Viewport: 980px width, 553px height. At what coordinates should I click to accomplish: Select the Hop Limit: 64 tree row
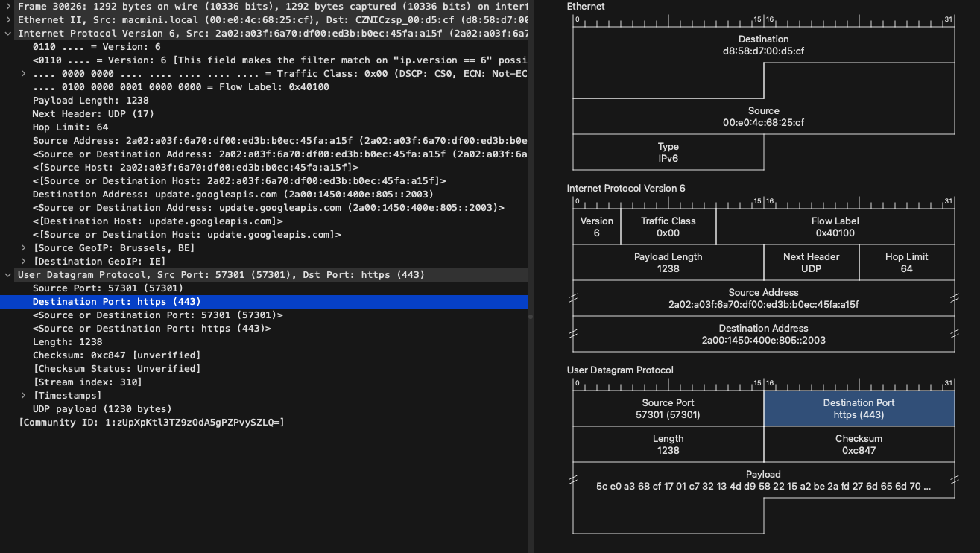tap(70, 127)
